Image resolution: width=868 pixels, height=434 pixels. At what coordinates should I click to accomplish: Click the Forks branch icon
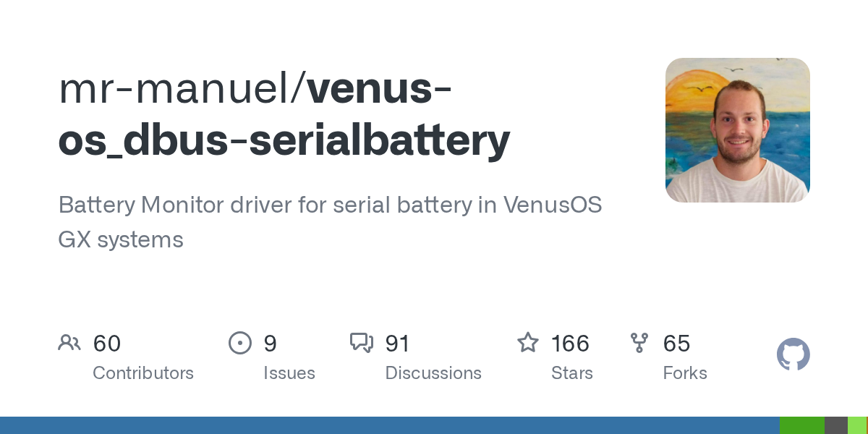click(x=639, y=343)
